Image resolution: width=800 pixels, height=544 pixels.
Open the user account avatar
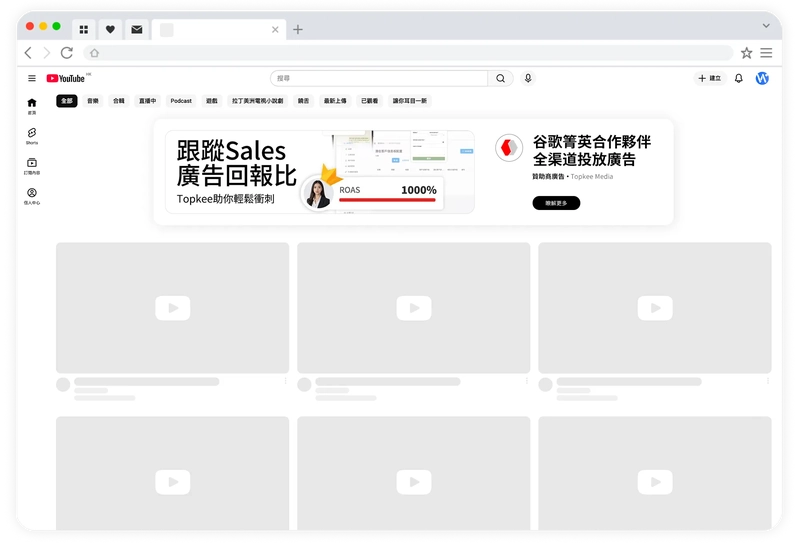pyautogui.click(x=762, y=78)
